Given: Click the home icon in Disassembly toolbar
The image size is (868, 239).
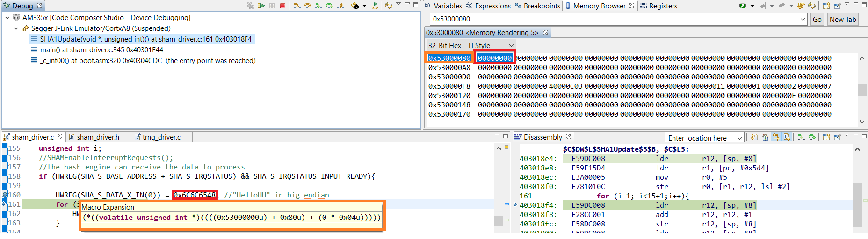Looking at the screenshot, I should point(765,137).
